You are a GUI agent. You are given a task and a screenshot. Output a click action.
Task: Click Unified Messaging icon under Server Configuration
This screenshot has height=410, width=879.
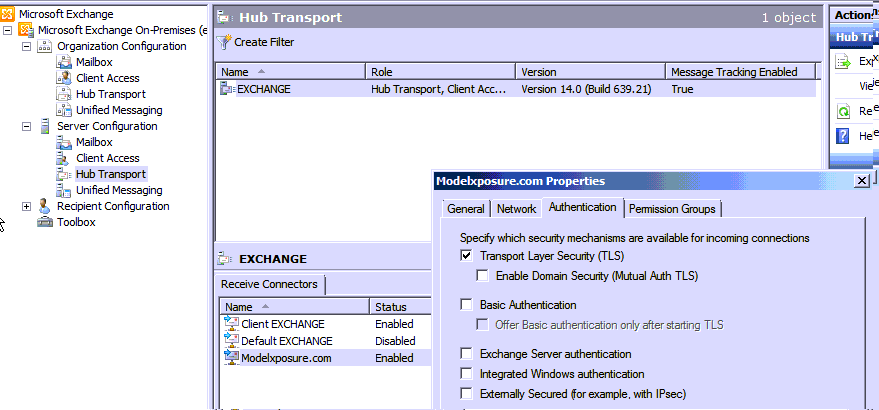tap(64, 190)
